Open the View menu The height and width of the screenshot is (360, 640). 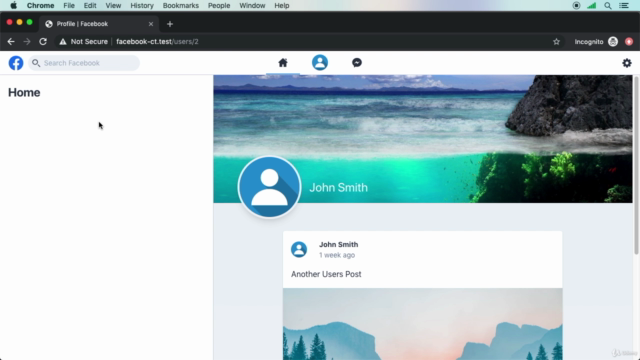point(113,5)
